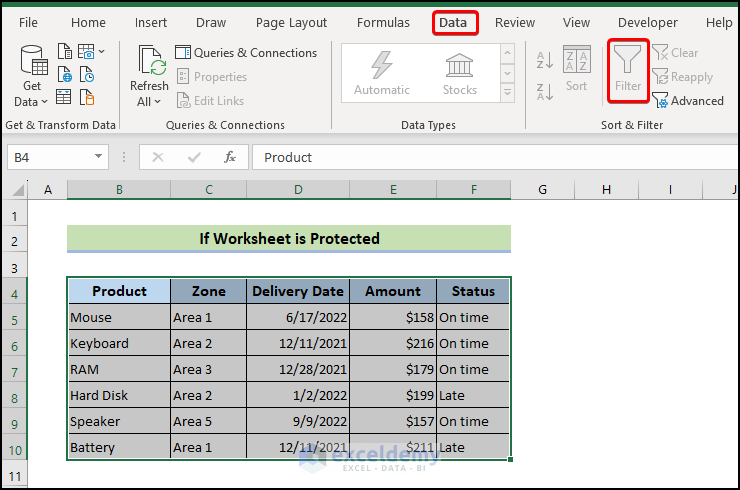Expand the Data Types gallery list
This screenshot has width=740, height=490.
coord(507,93)
